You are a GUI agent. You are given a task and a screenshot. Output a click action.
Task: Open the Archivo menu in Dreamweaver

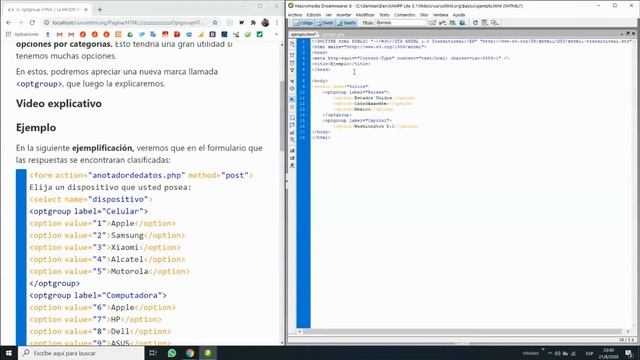point(295,15)
